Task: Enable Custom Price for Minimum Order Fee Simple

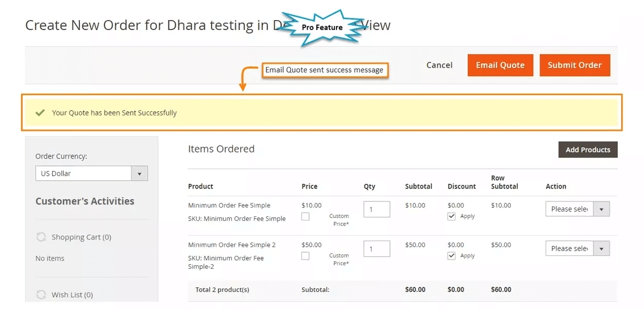Action: point(306,217)
